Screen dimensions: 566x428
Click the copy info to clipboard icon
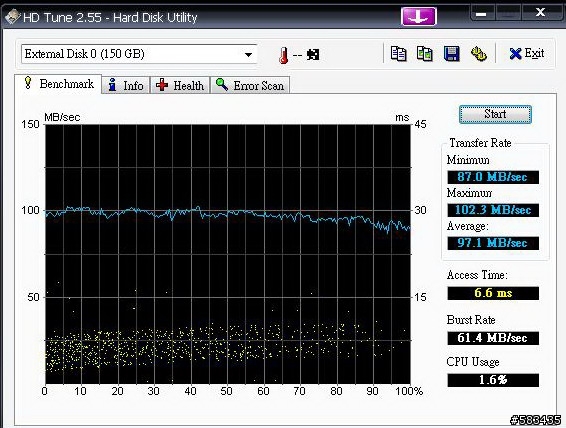[x=399, y=54]
